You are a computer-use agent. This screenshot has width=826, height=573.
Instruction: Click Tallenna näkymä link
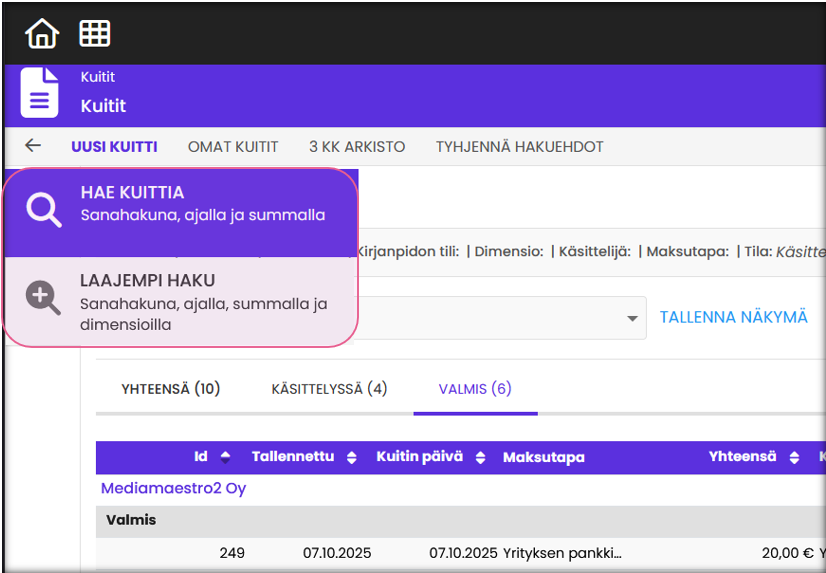click(x=733, y=317)
